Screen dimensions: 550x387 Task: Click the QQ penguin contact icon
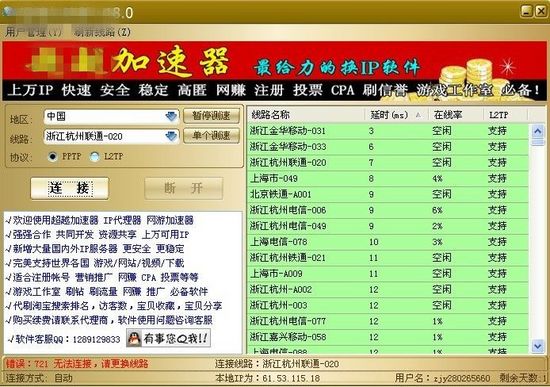coord(134,338)
